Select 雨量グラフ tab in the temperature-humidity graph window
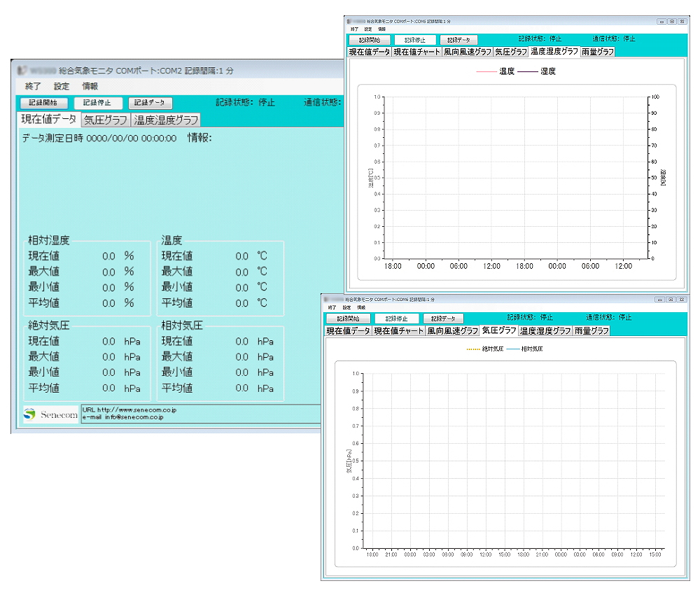The height and width of the screenshot is (595, 700). coord(598,52)
